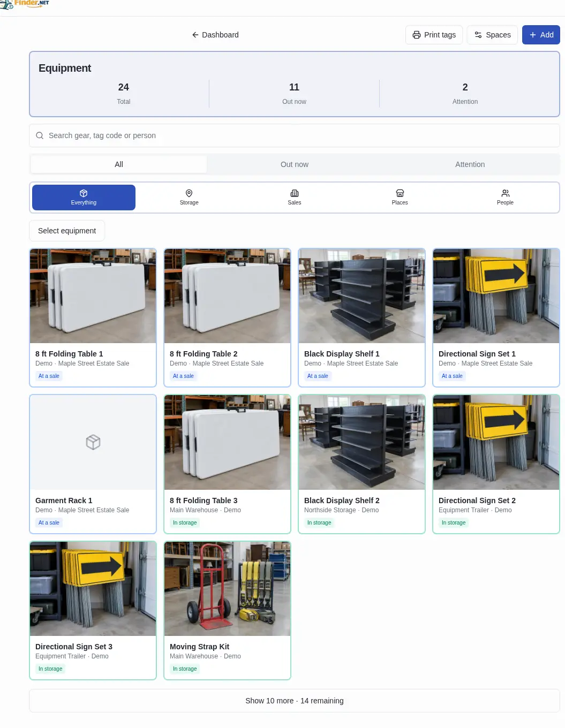Click the Garment Rack 1 title

(64, 500)
